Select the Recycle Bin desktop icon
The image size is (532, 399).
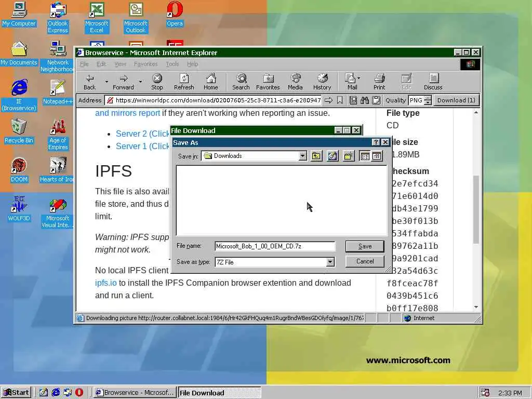19,131
